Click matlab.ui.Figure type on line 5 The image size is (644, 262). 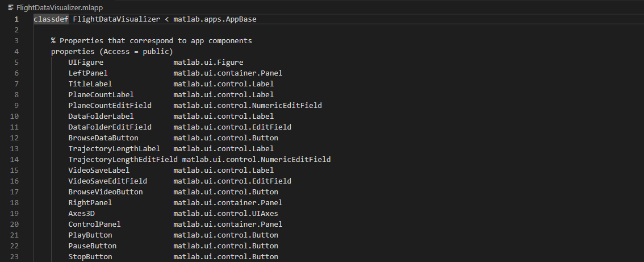[208, 62]
